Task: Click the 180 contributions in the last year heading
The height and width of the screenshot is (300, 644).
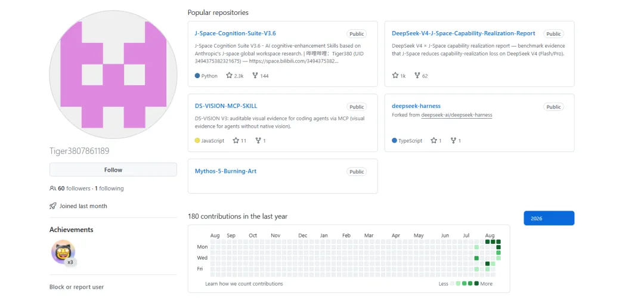Action: pyautogui.click(x=237, y=216)
